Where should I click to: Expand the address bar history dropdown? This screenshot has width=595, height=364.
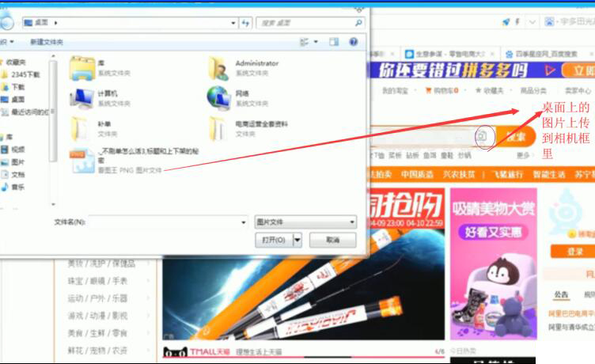[x=233, y=23]
